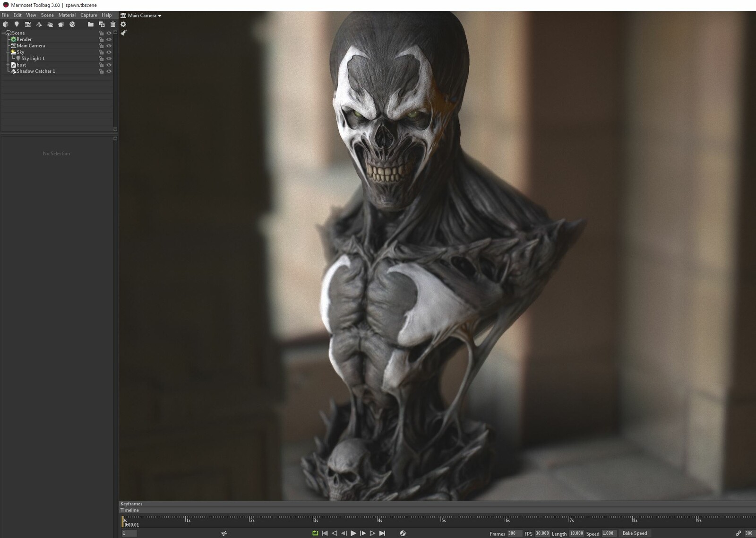Image resolution: width=756 pixels, height=538 pixels.
Task: Hide the bust mesh
Action: [x=109, y=65]
